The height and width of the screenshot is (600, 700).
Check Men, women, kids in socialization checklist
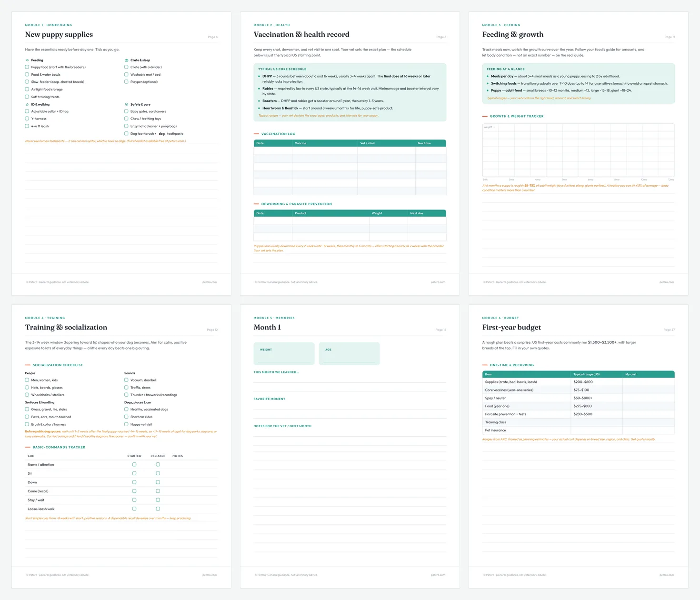27,380
